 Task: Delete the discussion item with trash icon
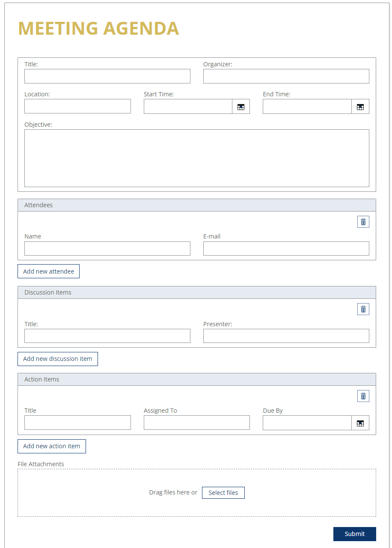tap(363, 309)
